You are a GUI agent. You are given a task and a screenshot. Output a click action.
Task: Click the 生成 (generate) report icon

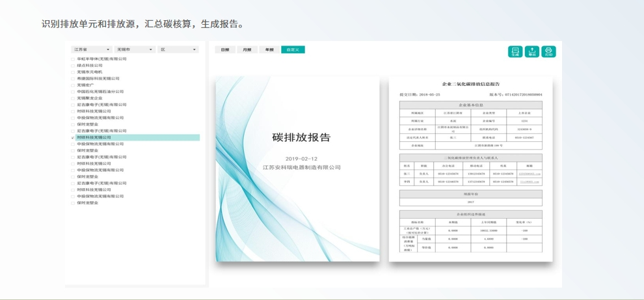tap(515, 51)
